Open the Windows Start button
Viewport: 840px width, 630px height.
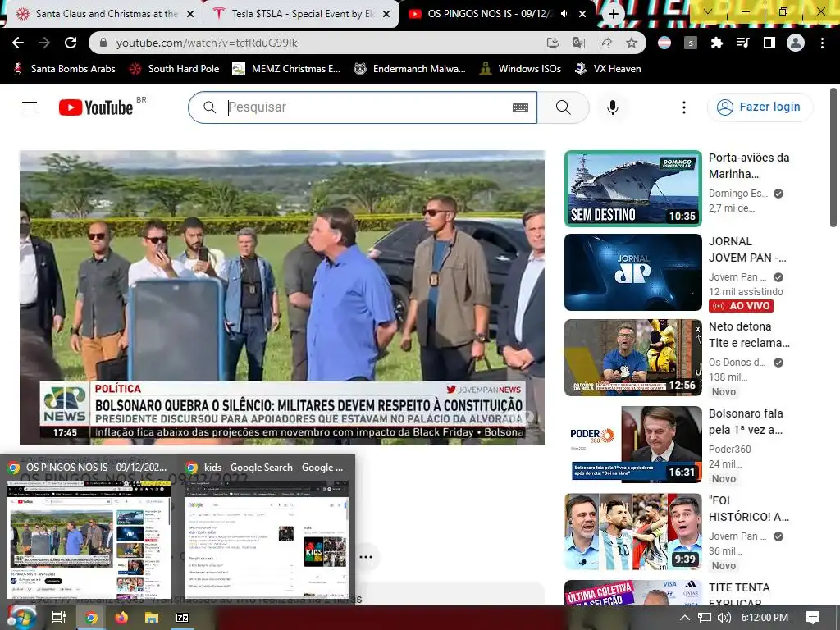(x=21, y=618)
